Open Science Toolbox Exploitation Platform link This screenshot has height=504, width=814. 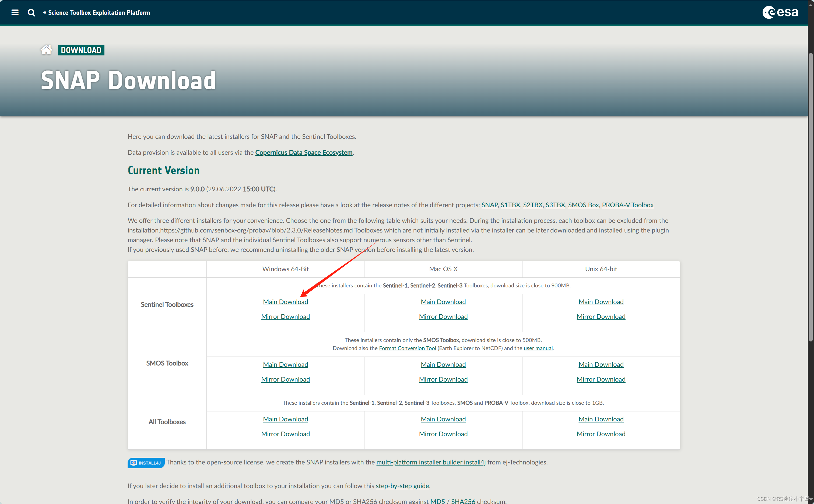(99, 13)
